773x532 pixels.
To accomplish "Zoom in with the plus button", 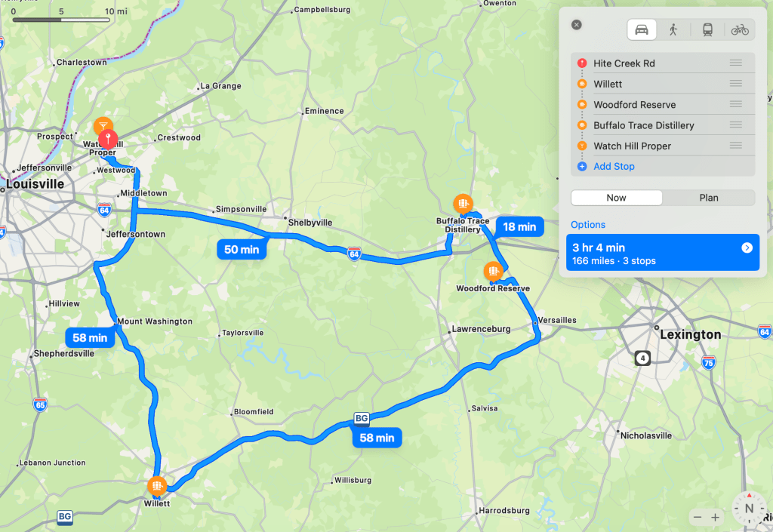I will point(715,517).
